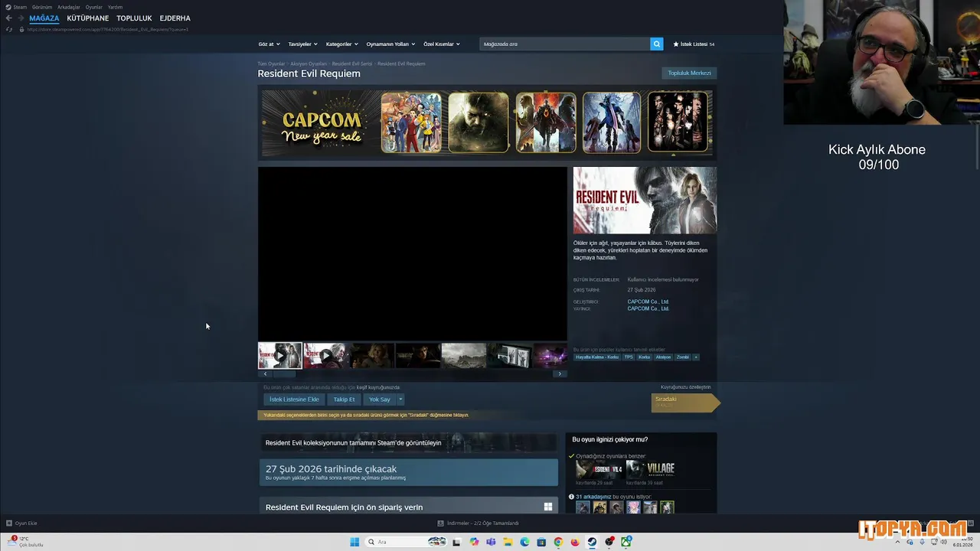The height and width of the screenshot is (551, 980).
Task: Expand the Özel Kısımlar dropdown
Action: point(442,44)
